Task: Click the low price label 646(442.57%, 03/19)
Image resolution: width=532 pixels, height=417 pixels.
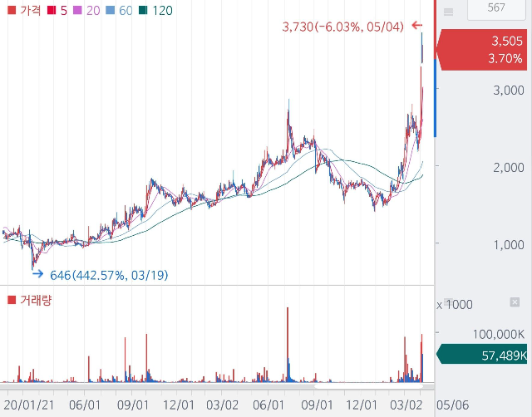Action: pos(109,275)
